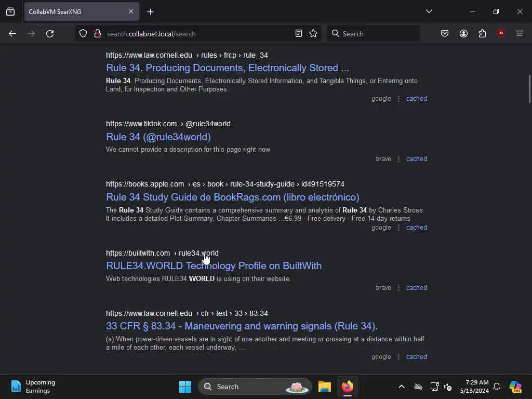Bookmark this page with star icon

click(313, 33)
